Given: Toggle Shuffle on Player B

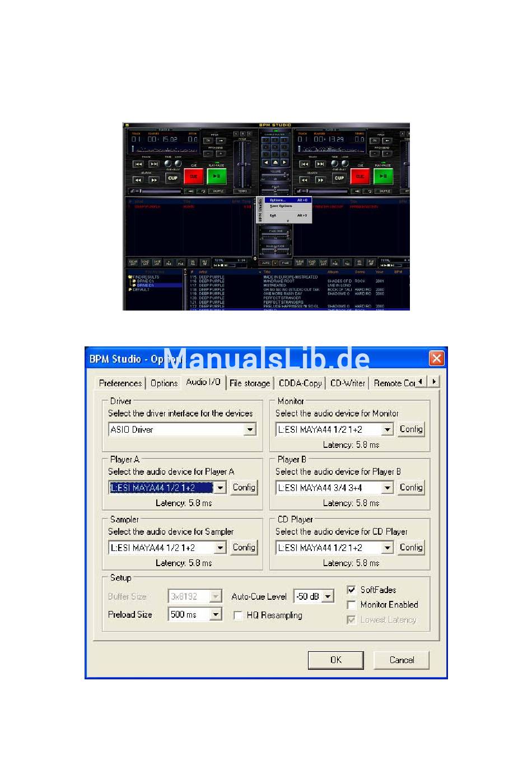Looking at the screenshot, I should [384, 191].
